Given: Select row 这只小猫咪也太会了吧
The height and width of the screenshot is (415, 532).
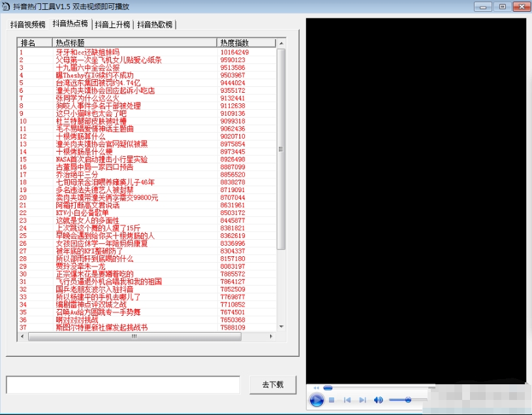Looking at the screenshot, I should [x=147, y=114].
